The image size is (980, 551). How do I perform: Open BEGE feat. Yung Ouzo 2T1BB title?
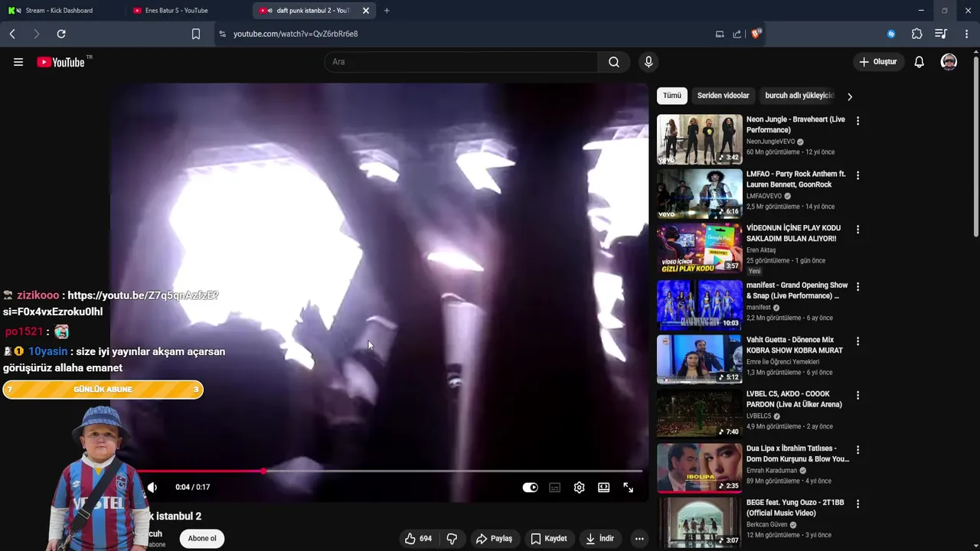[795, 508]
